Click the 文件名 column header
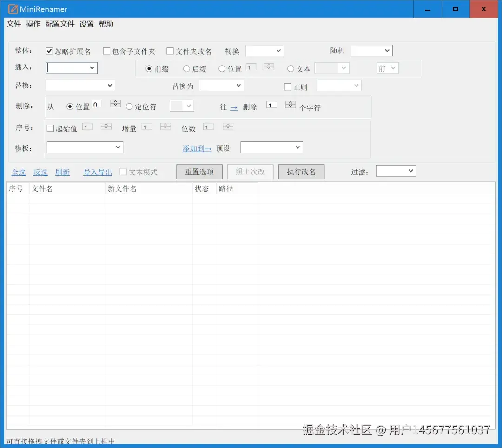This screenshot has height=448, width=502. tap(67, 188)
